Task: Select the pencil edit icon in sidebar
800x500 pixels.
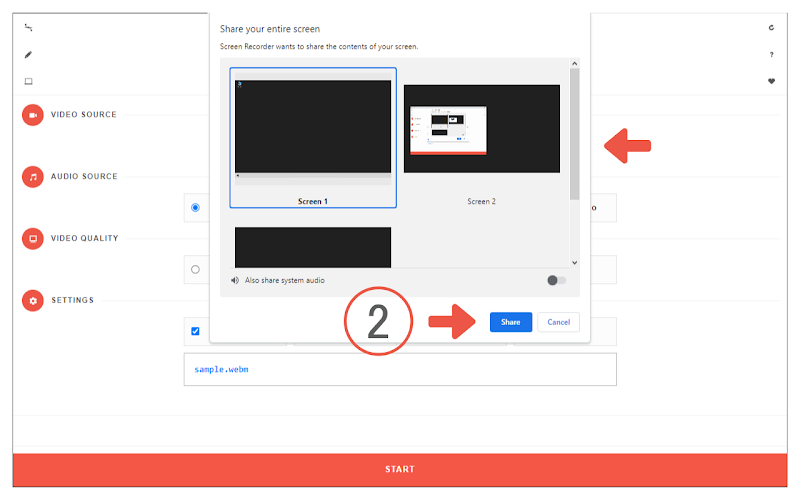Action: (28, 55)
